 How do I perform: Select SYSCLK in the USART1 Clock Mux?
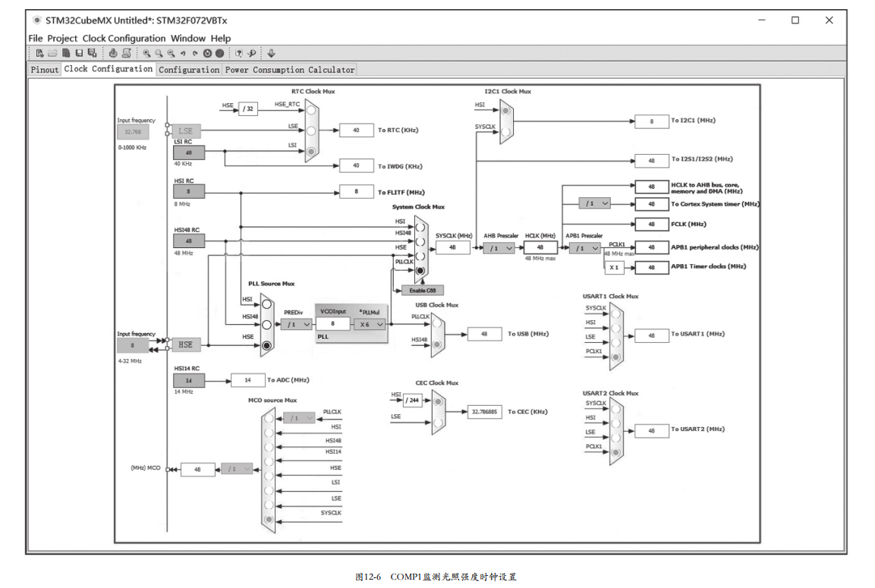[x=615, y=313]
